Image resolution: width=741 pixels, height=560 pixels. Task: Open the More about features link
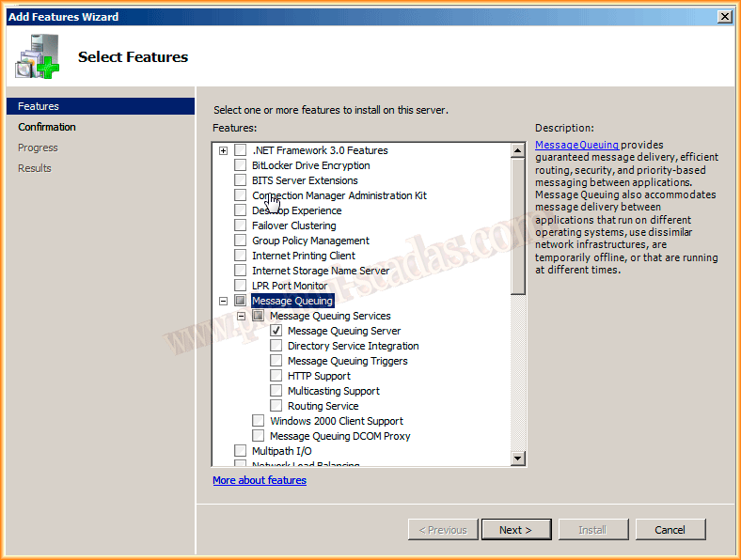(x=260, y=480)
